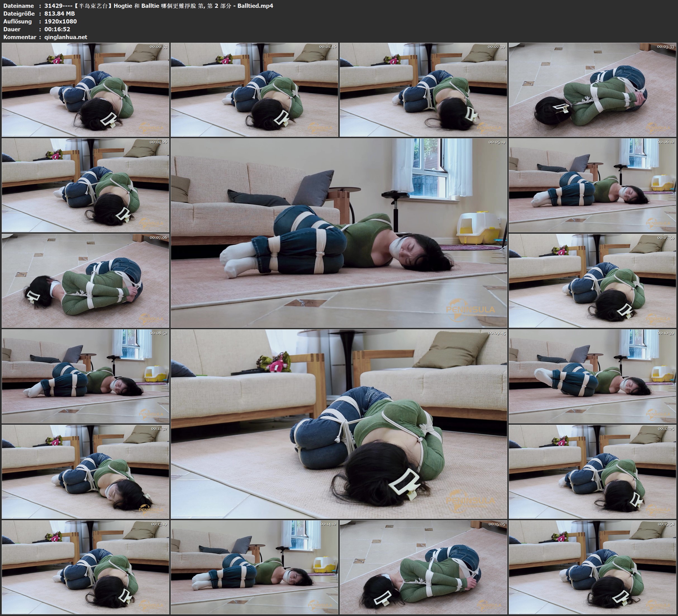This screenshot has height=616, width=678.
Task: Open the large frame at 00:05:19
Action: pyautogui.click(x=339, y=233)
